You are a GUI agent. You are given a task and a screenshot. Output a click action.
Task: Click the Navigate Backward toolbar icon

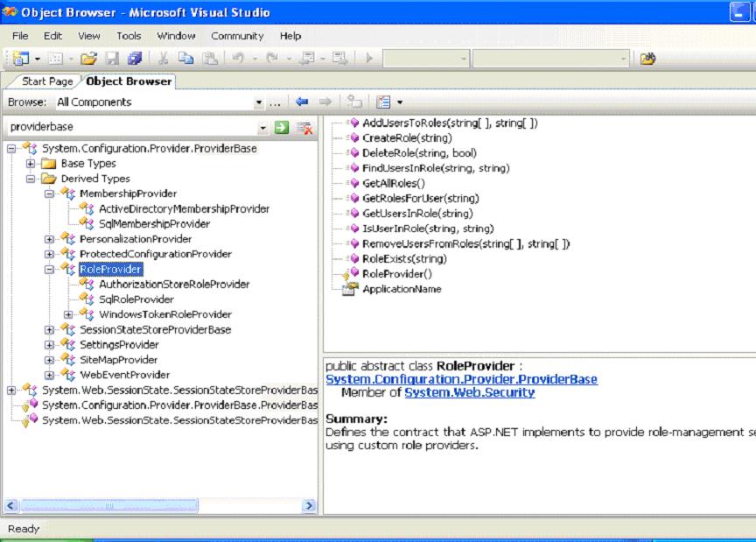tap(306, 59)
